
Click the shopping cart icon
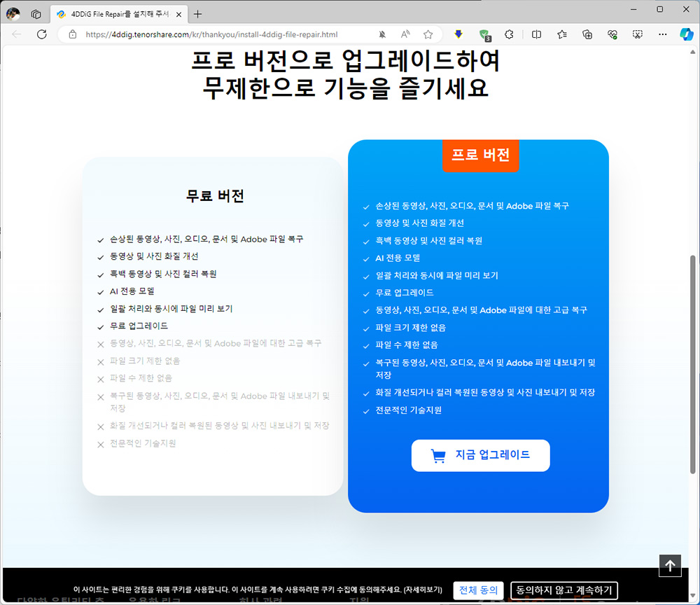(x=438, y=455)
